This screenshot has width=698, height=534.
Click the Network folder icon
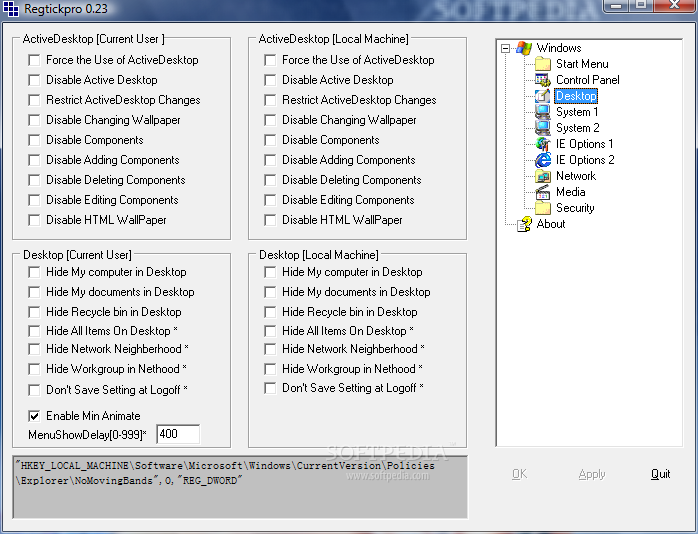tap(543, 176)
